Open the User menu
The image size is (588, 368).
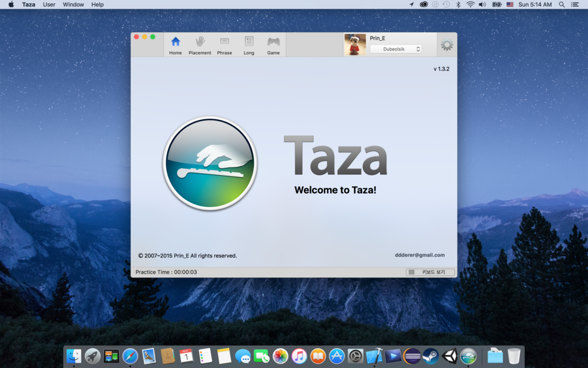pyautogui.click(x=49, y=4)
